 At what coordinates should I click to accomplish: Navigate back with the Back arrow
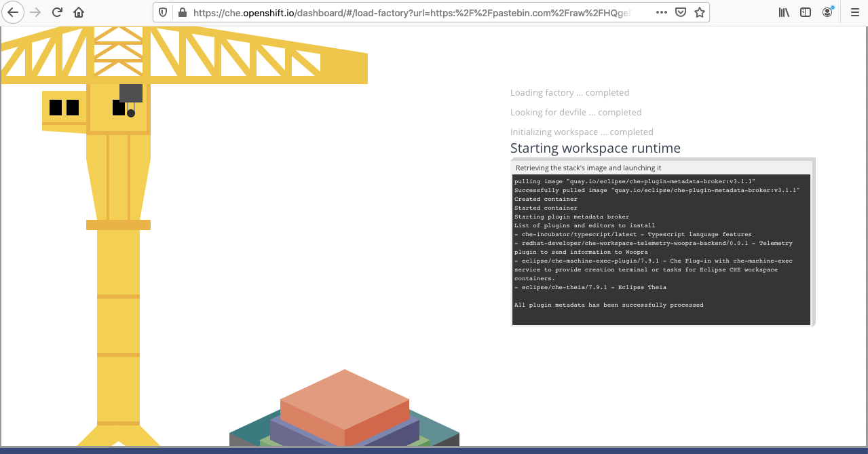click(12, 12)
